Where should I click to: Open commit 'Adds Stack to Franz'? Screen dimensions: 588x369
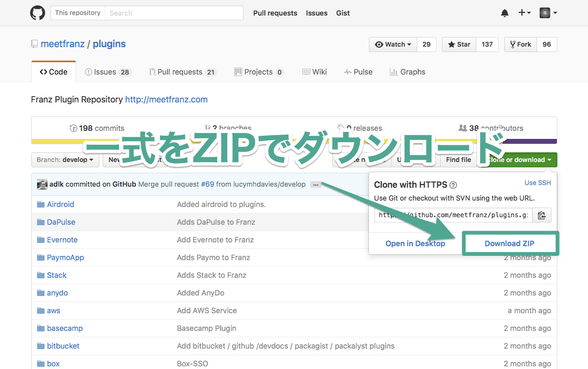212,275
